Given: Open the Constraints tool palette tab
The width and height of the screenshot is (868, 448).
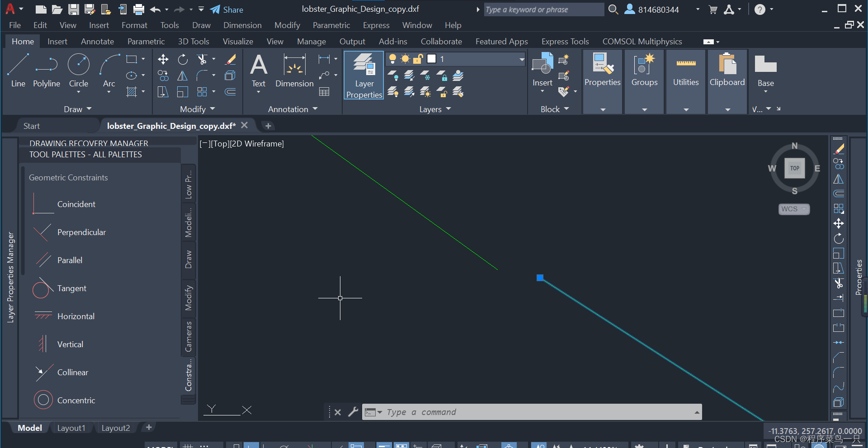Looking at the screenshot, I should tap(189, 375).
